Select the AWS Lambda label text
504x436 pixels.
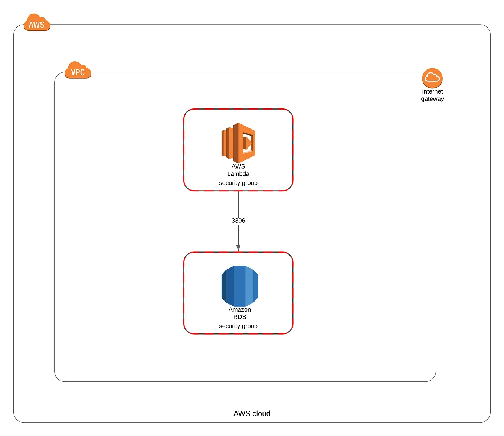coord(239,170)
